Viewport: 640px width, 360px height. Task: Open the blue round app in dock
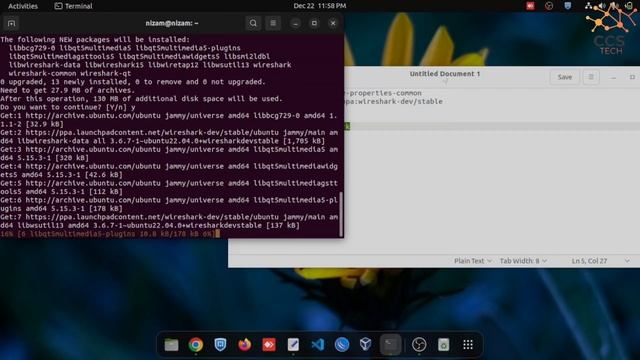click(342, 345)
